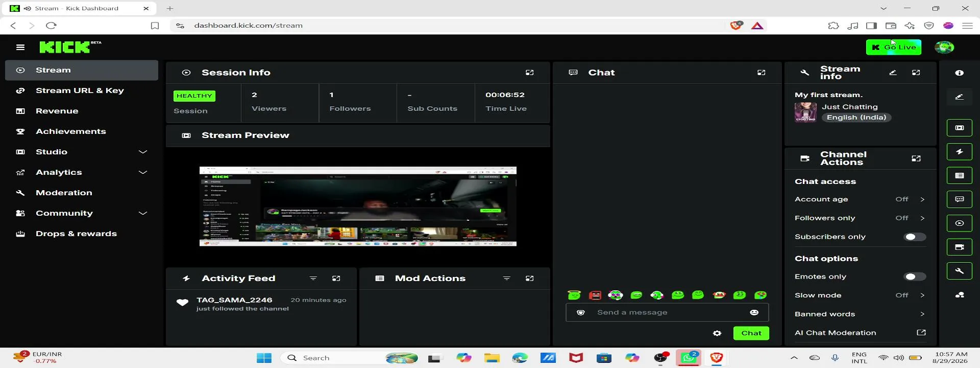This screenshot has width=980, height=368.
Task: Open AI Chat Moderation link
Action: click(860, 333)
